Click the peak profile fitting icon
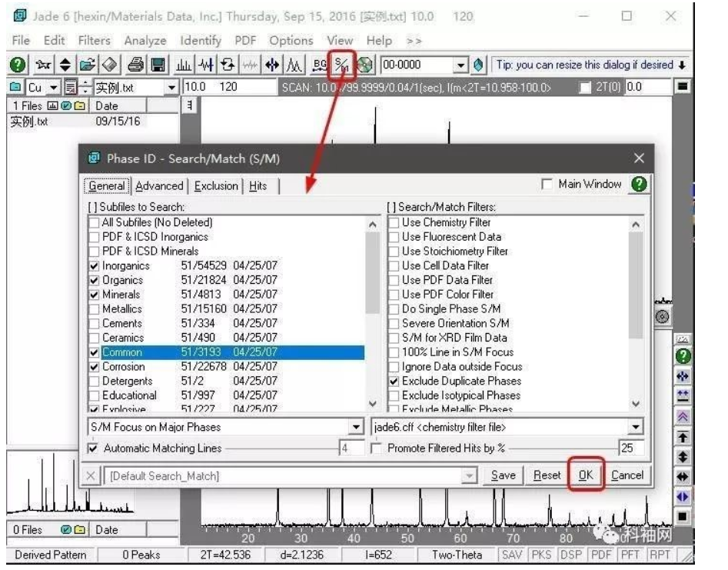 [x=294, y=65]
